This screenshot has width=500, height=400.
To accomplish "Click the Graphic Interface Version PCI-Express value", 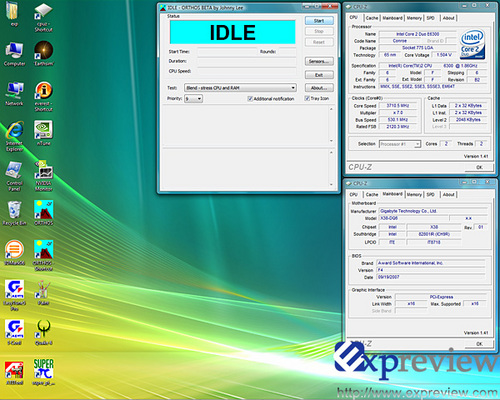I will click(441, 297).
